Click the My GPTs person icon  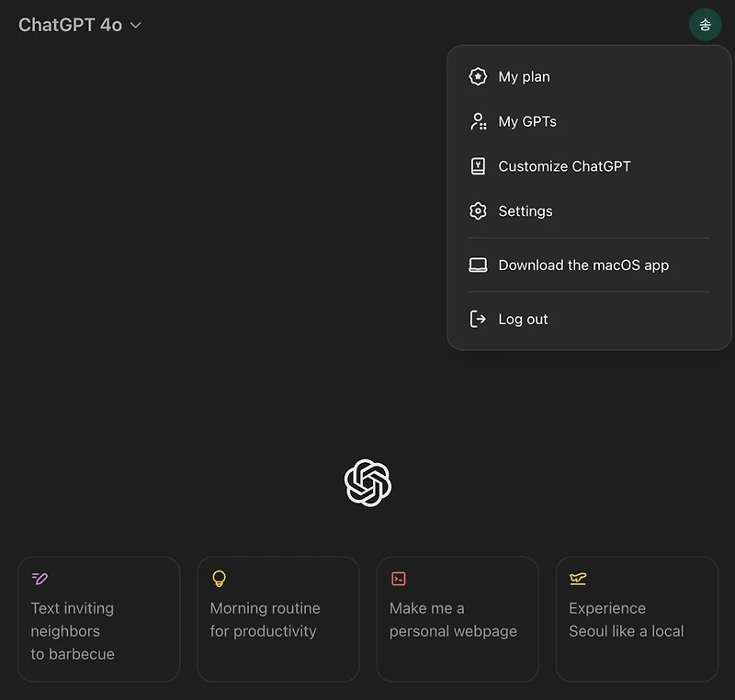tap(478, 121)
